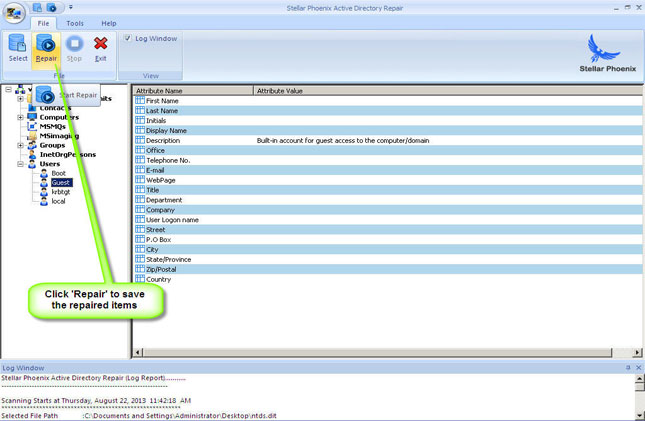This screenshot has height=421, width=645.
Task: Select the Guest user
Action: 61,183
